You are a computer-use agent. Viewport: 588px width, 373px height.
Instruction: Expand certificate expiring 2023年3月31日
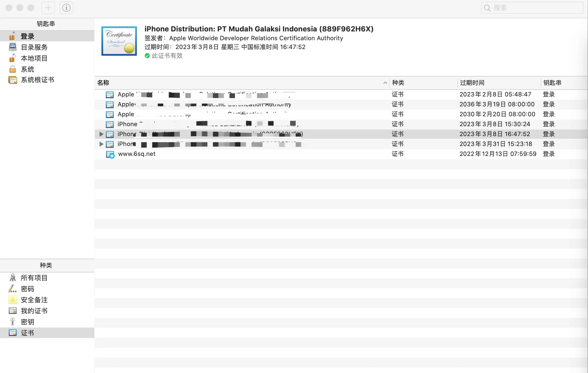tap(101, 144)
